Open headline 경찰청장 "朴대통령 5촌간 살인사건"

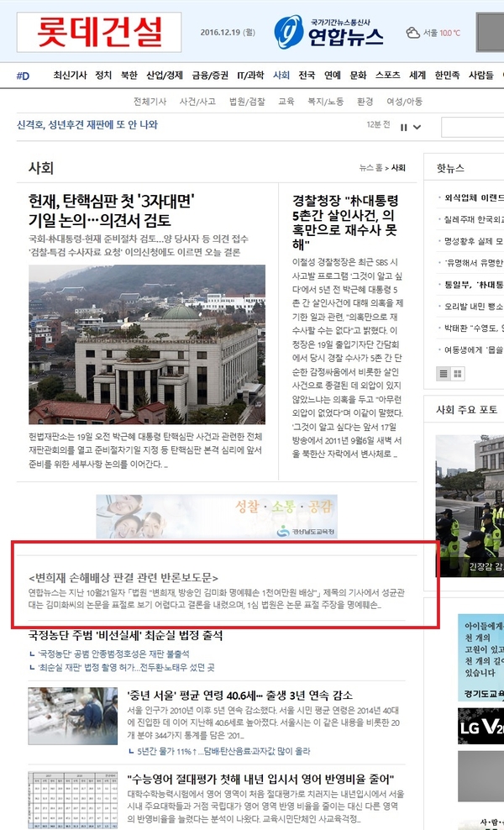pos(346,223)
